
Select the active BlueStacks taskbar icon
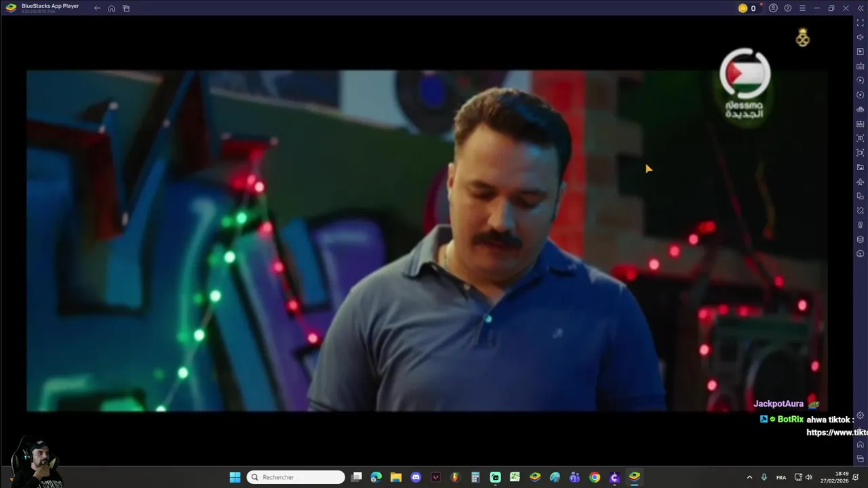point(635,477)
